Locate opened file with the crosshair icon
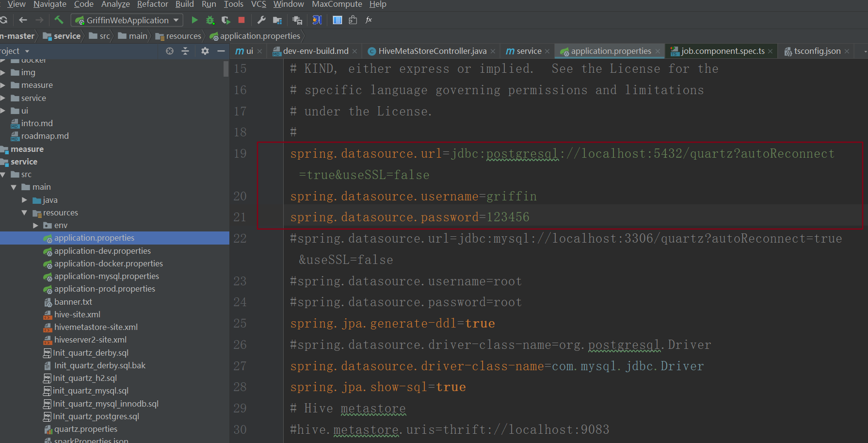 [170, 51]
